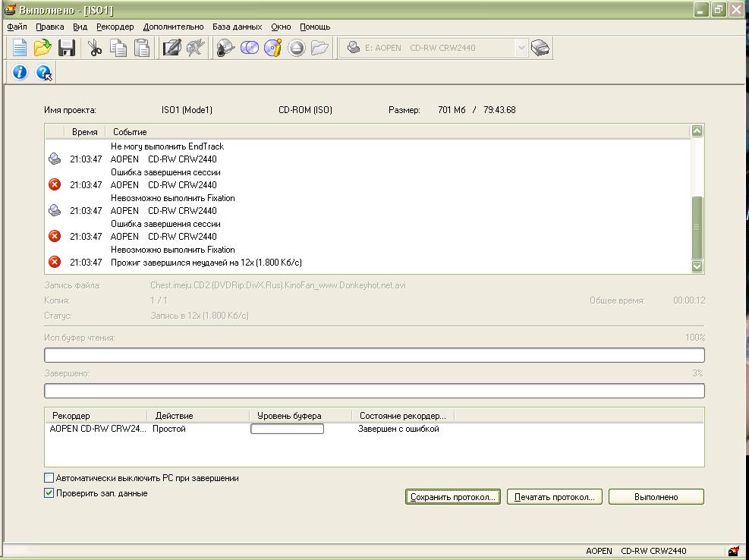Open the Окно menu
This screenshot has width=749, height=560.
pos(281,27)
